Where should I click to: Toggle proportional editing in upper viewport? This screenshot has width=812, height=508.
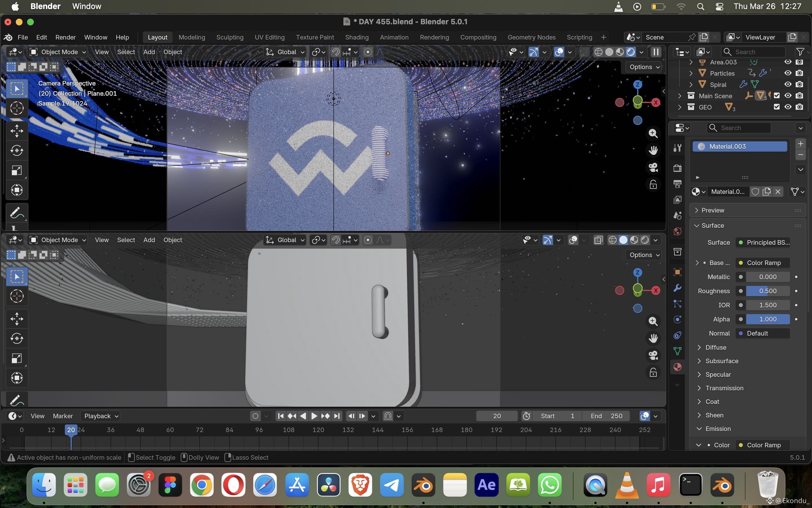pyautogui.click(x=368, y=52)
